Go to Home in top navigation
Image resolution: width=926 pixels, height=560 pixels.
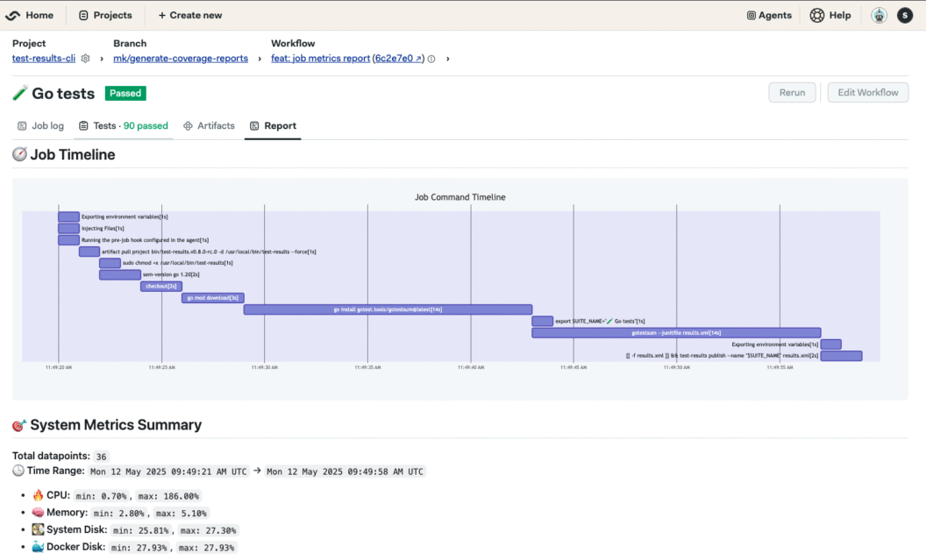coord(39,16)
